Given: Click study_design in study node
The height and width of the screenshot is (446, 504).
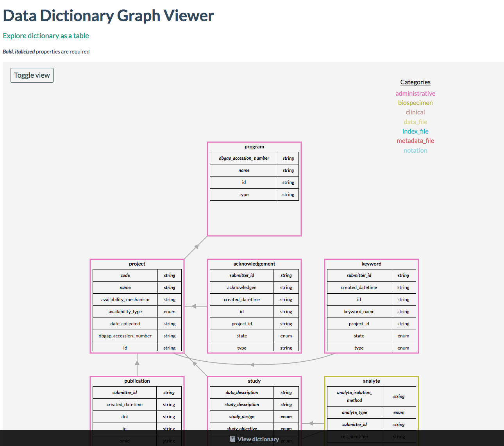Looking at the screenshot, I should (x=242, y=417).
